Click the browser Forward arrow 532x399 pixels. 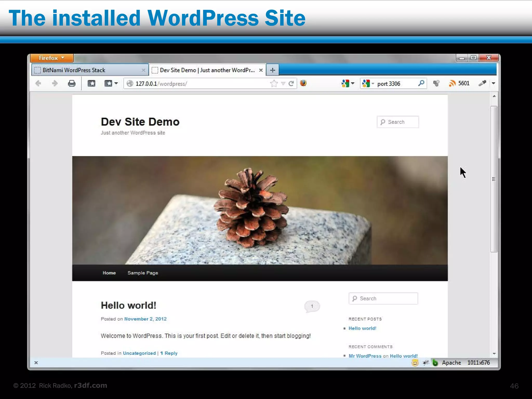point(55,83)
